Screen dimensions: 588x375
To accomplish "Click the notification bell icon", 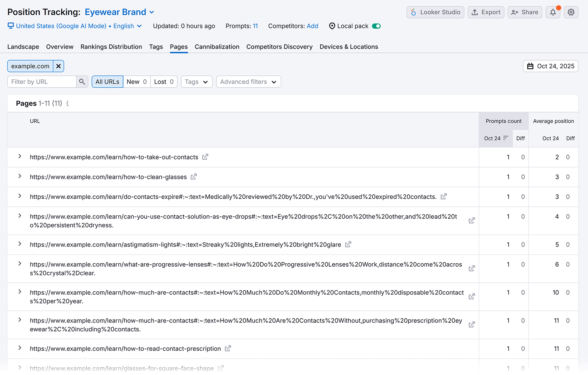I will click(x=553, y=12).
